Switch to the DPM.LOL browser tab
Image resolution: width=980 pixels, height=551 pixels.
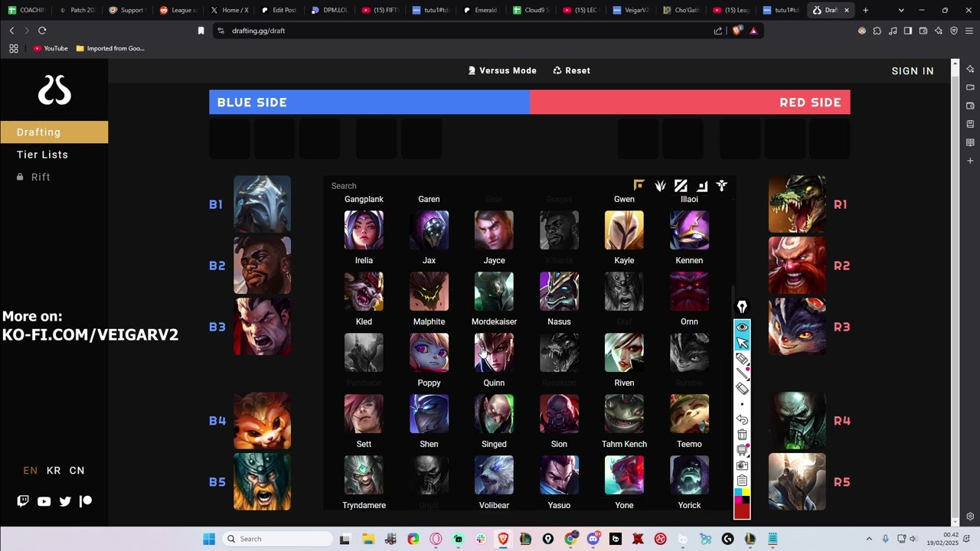pos(329,10)
